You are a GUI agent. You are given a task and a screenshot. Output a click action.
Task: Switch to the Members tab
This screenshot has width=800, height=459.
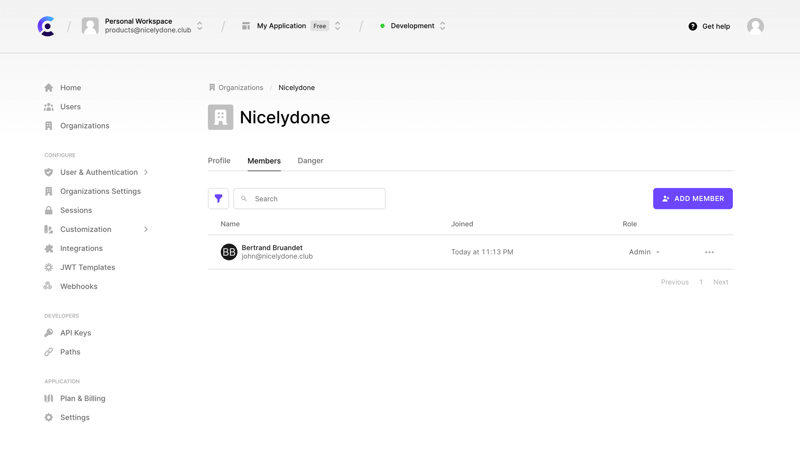coord(264,161)
